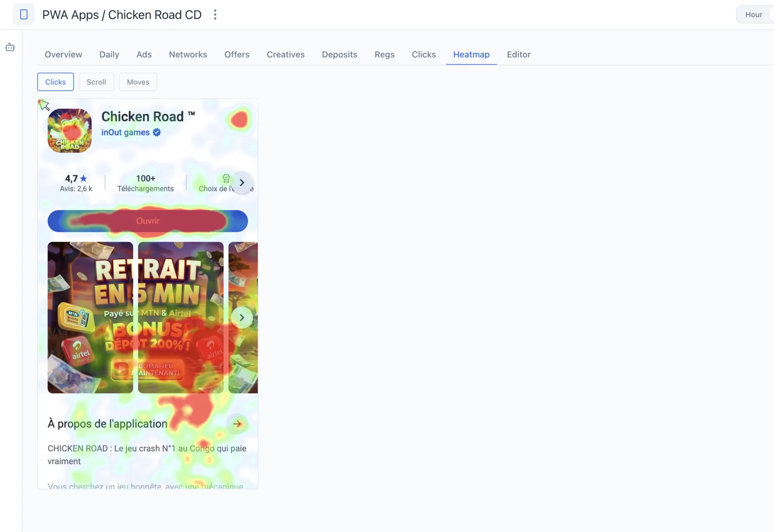This screenshot has width=774, height=532.
Task: Click the mobile device icon beside PWA Apps
Action: [x=24, y=15]
